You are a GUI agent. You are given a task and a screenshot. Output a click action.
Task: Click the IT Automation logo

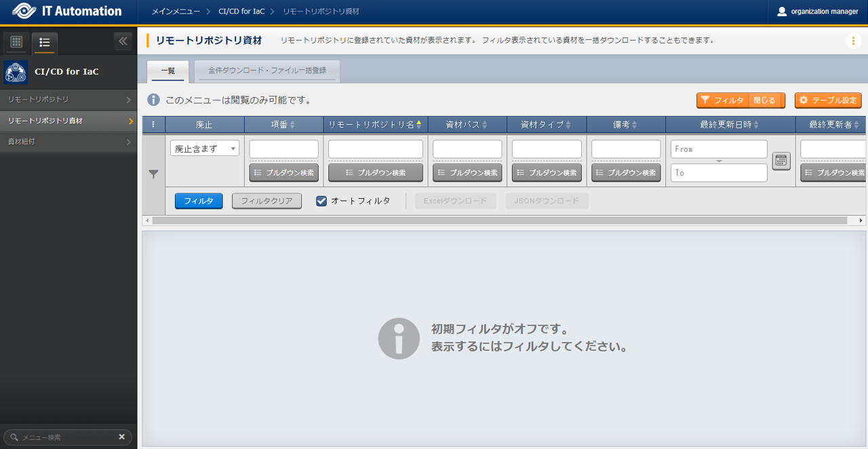pos(67,12)
